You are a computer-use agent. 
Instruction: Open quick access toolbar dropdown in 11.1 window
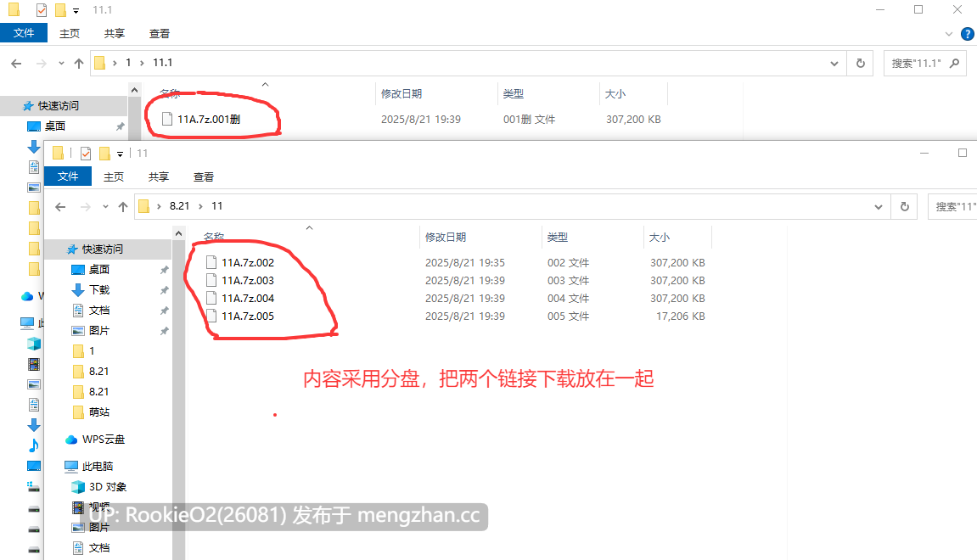(x=76, y=10)
